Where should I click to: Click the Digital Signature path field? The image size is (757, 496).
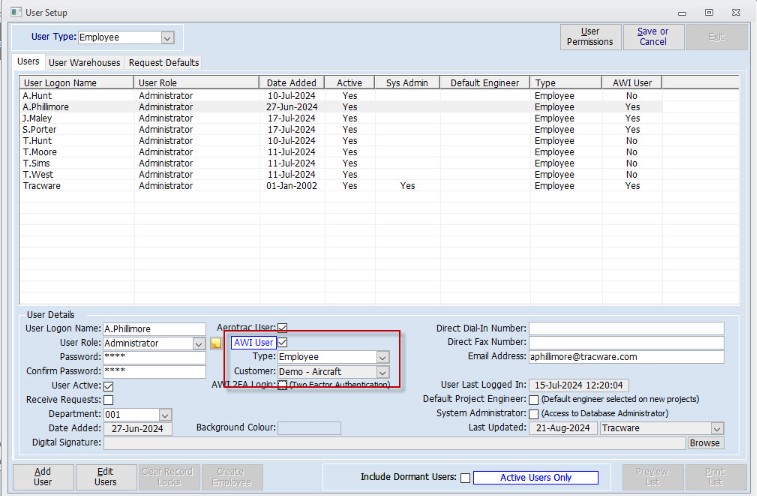[394, 443]
